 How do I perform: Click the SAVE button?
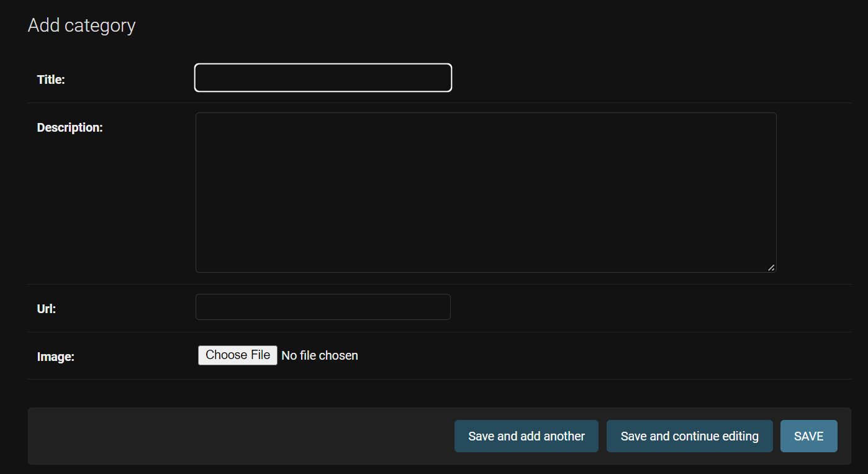coord(809,436)
